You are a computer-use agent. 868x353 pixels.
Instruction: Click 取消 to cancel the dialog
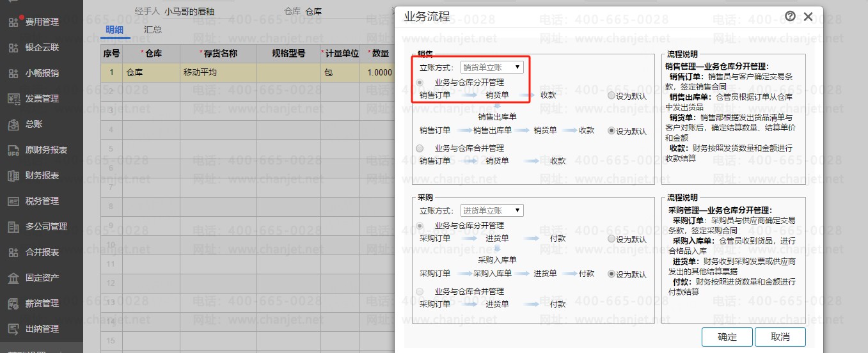[780, 337]
